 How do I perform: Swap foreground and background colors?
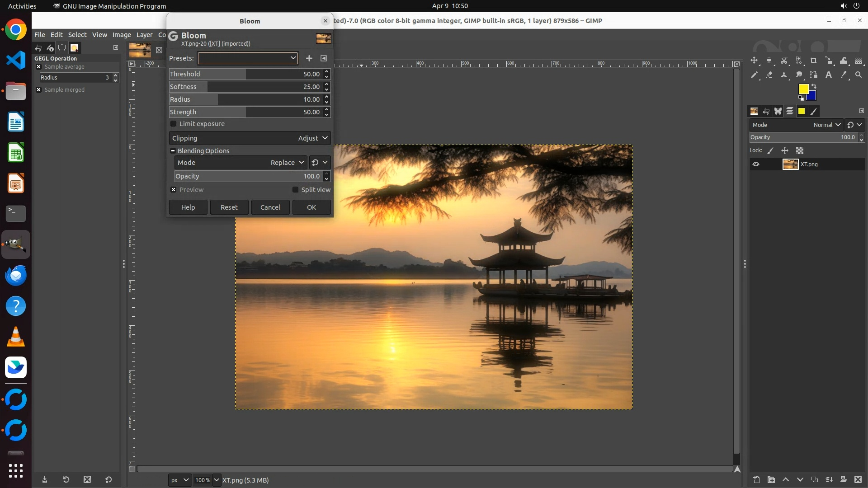(x=814, y=86)
